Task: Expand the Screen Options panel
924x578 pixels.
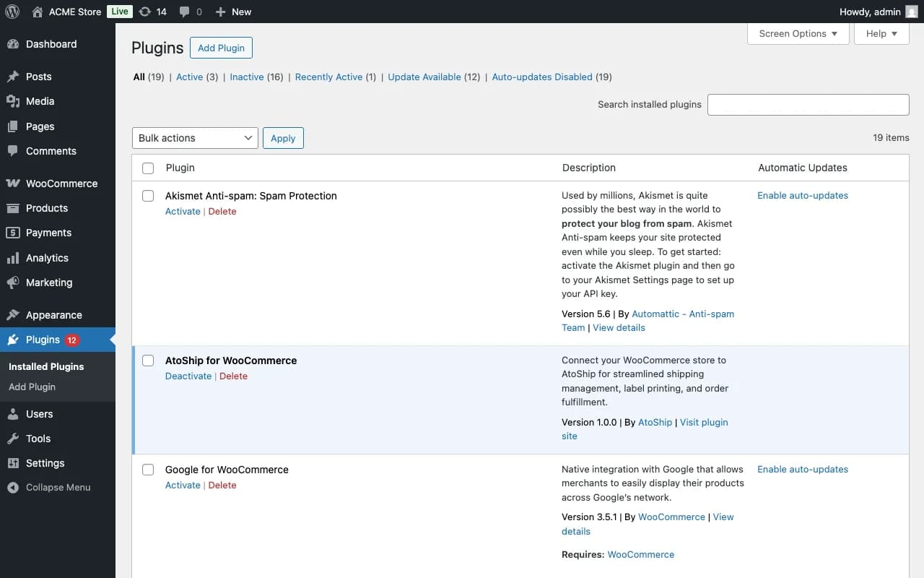Action: pyautogui.click(x=798, y=33)
